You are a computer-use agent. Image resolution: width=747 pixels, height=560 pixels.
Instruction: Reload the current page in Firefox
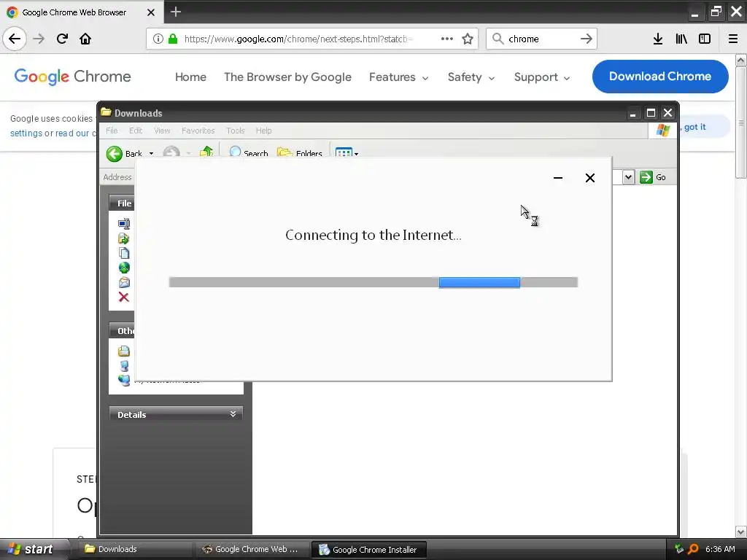62,39
